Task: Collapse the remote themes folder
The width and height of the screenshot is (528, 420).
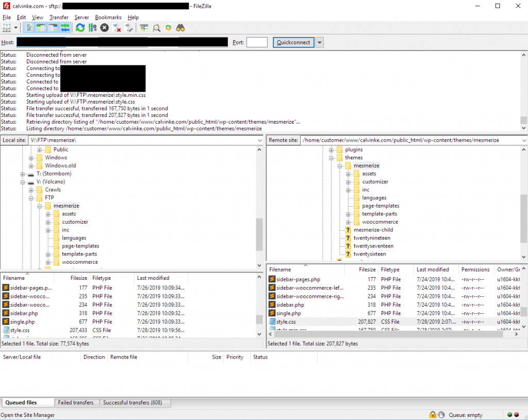Action: coord(331,158)
